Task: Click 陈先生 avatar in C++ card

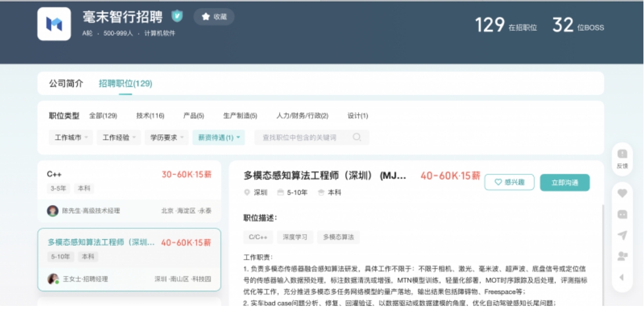Action: (53, 211)
